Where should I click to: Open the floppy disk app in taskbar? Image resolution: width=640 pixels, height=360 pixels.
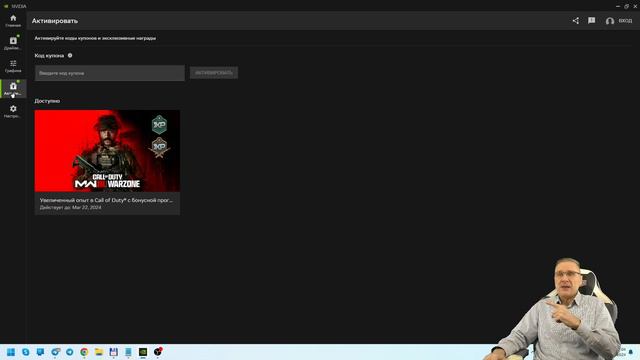(113, 352)
